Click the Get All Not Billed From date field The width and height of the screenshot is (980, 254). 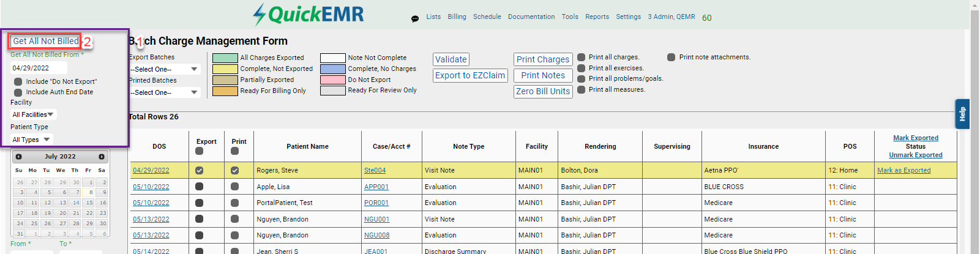click(x=39, y=68)
